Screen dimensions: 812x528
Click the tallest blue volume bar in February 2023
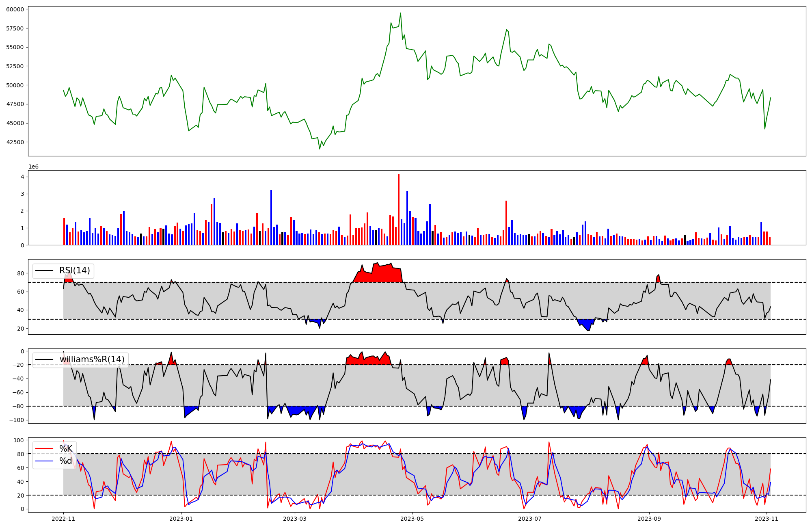271,217
